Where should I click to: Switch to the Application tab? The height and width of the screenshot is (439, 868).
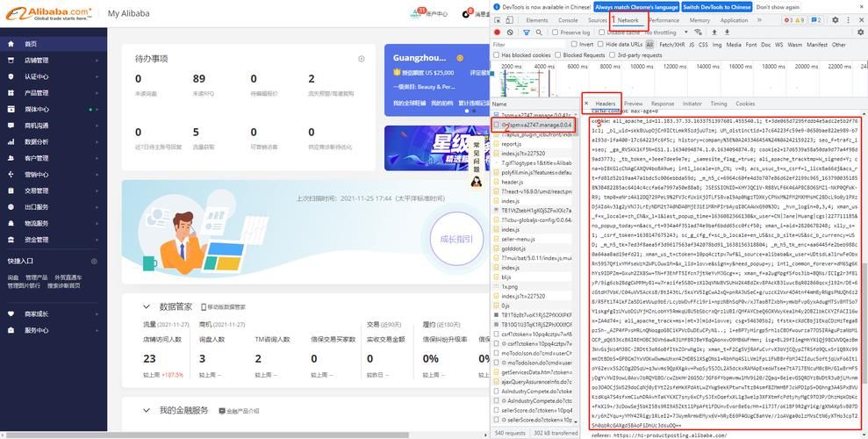(x=734, y=20)
